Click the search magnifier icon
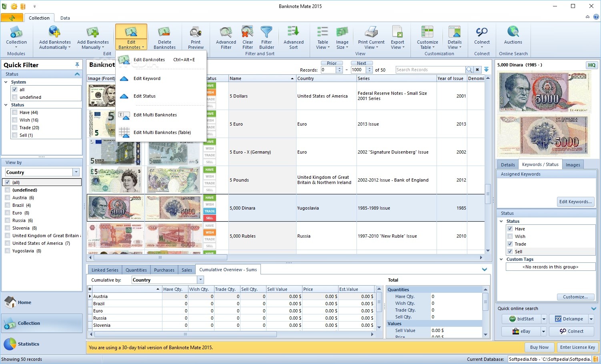Viewport: 601px width, 364px height. (469, 70)
